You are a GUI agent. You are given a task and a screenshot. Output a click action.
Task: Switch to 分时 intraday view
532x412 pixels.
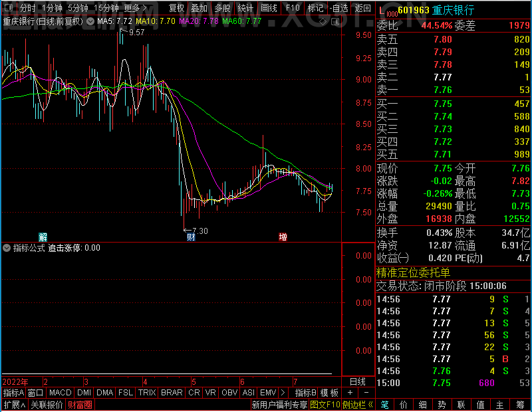pos(27,8)
